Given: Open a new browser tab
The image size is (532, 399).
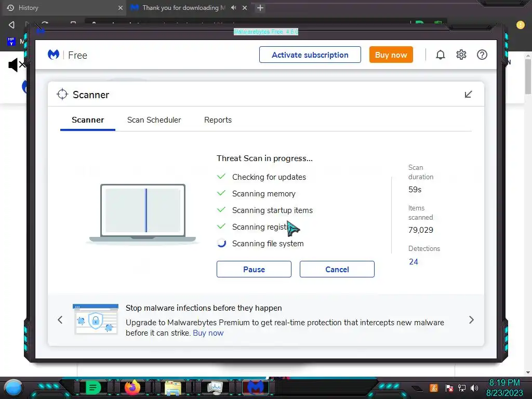Looking at the screenshot, I should click(260, 7).
